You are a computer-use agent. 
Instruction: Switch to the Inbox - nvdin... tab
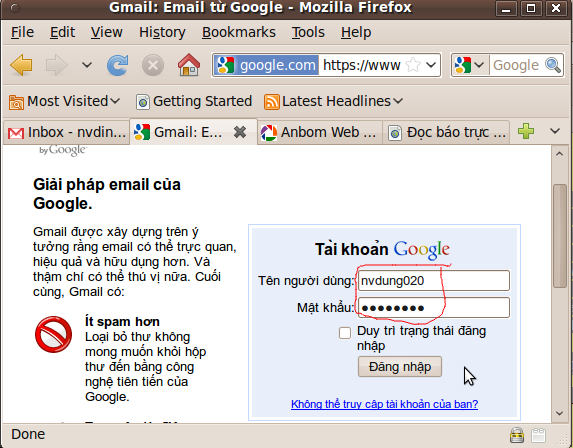coord(67,132)
